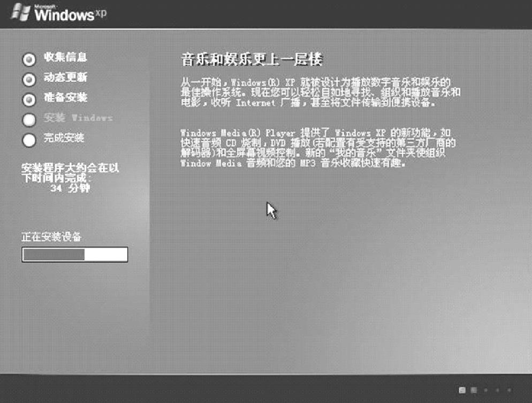
Task: Click the Windows Media(R) Player paragraph
Action: pyautogui.click(x=318, y=148)
